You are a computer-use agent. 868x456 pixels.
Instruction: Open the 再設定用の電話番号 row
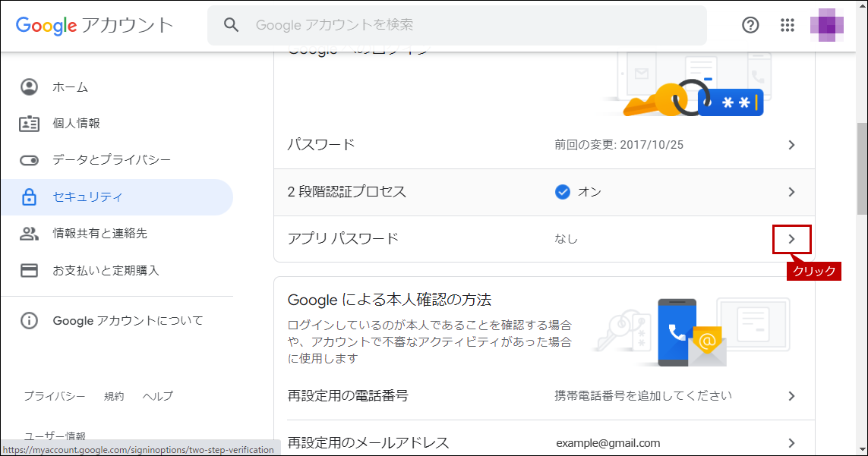pos(544,396)
